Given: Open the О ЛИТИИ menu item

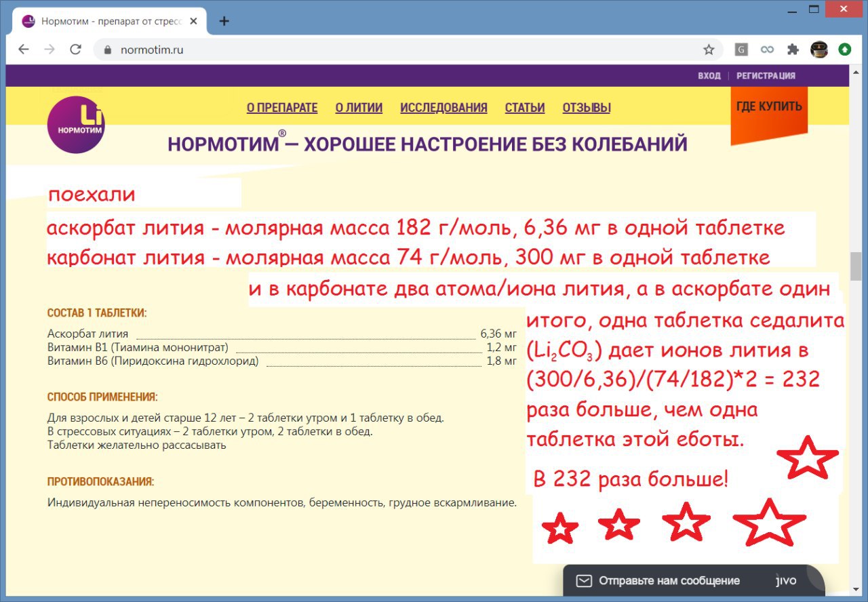Looking at the screenshot, I should (359, 108).
